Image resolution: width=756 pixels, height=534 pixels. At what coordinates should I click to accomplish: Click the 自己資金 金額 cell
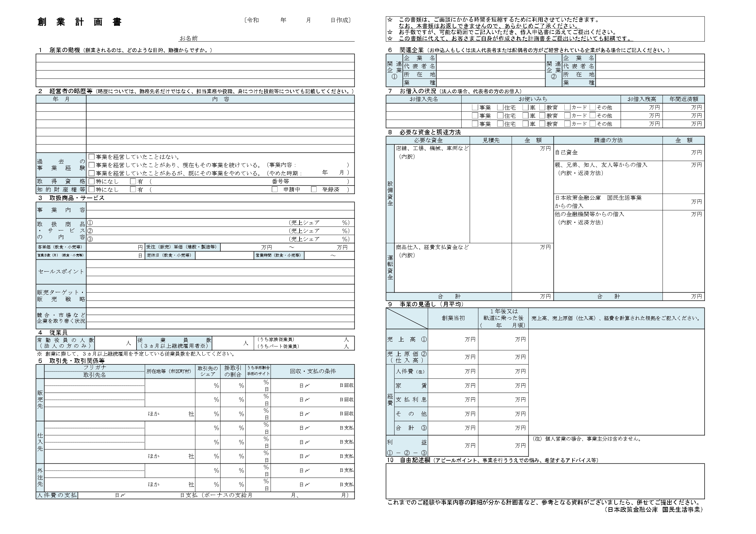678,153
